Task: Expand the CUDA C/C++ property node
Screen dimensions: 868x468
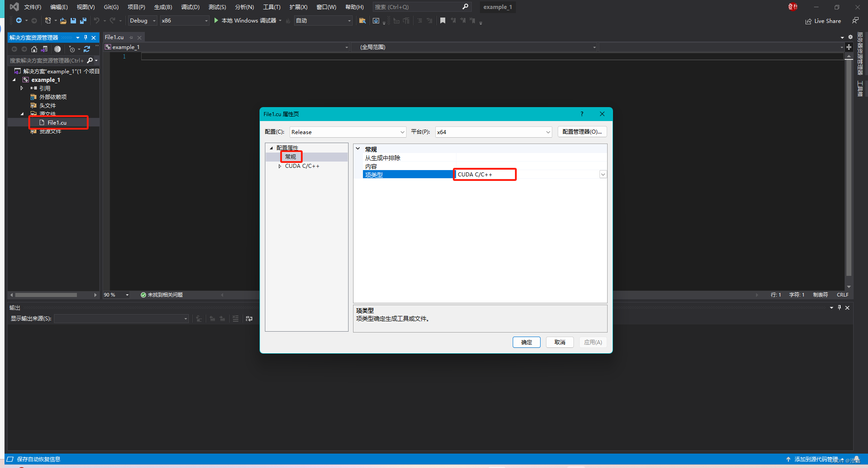Action: (x=279, y=166)
